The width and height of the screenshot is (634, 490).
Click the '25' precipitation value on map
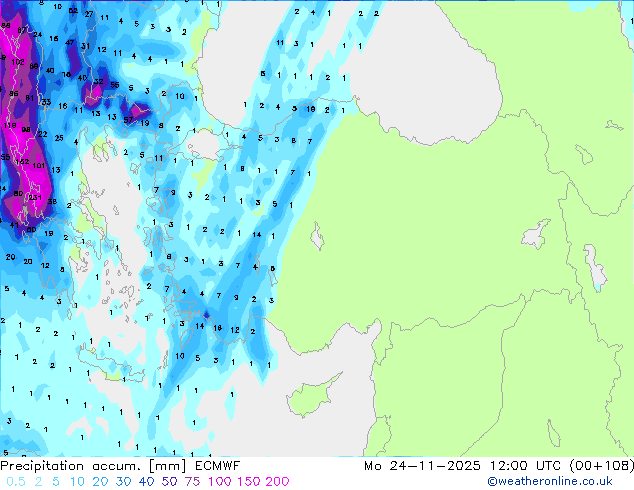pyautogui.click(x=59, y=138)
